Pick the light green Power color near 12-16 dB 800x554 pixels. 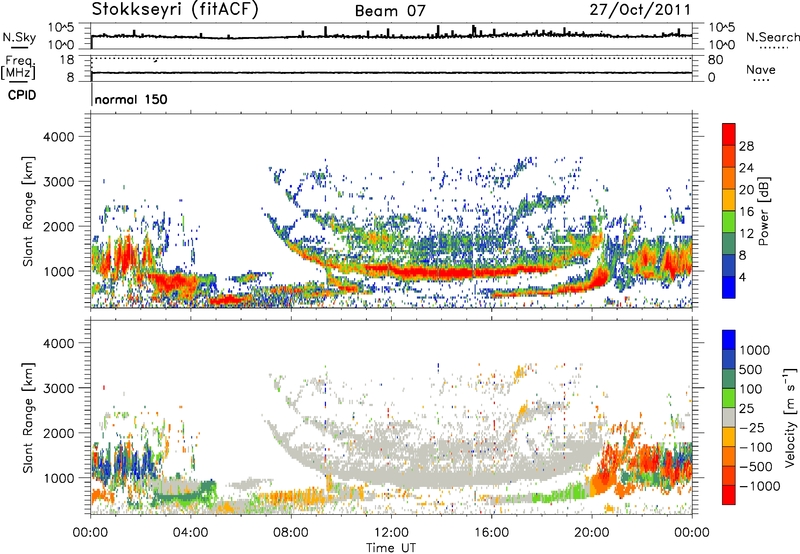point(729,222)
